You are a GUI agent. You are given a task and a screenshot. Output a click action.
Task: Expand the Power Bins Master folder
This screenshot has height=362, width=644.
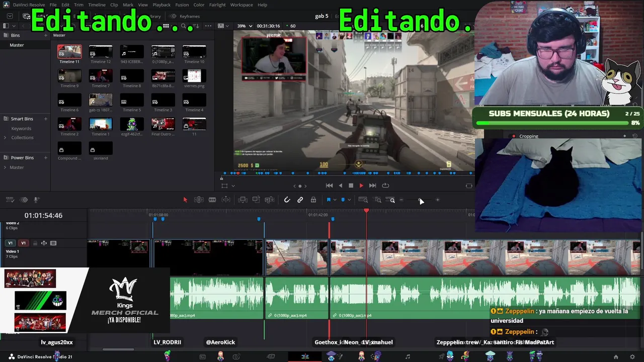click(5, 167)
